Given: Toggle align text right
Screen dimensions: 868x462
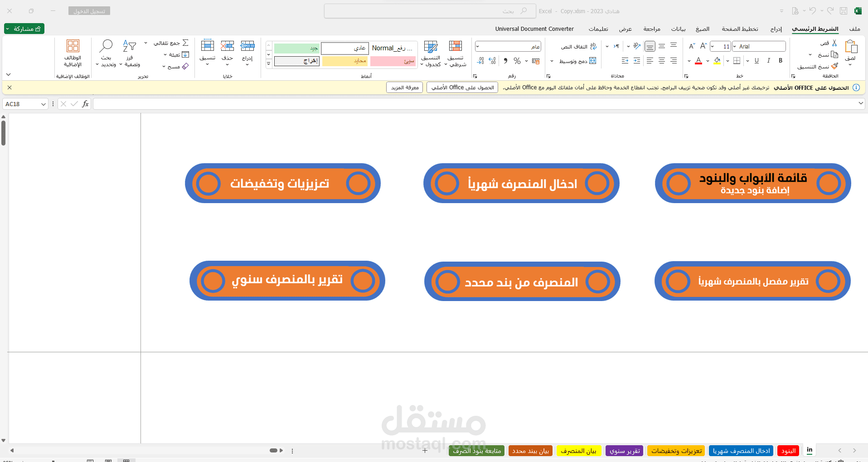Looking at the screenshot, I should (x=674, y=61).
